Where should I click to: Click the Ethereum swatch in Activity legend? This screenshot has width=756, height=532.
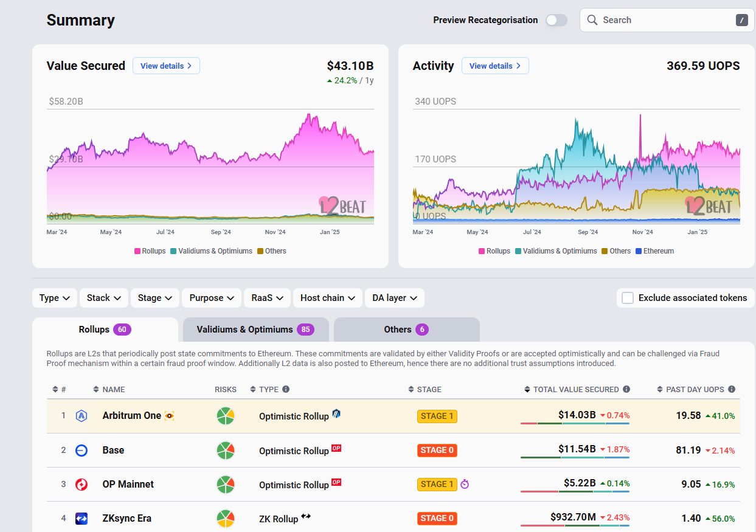639,251
